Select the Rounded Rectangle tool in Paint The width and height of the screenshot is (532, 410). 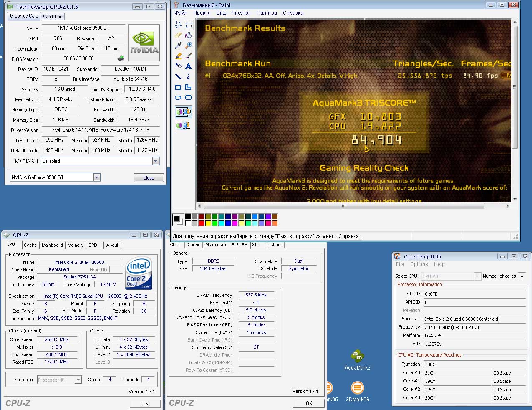[x=189, y=97]
